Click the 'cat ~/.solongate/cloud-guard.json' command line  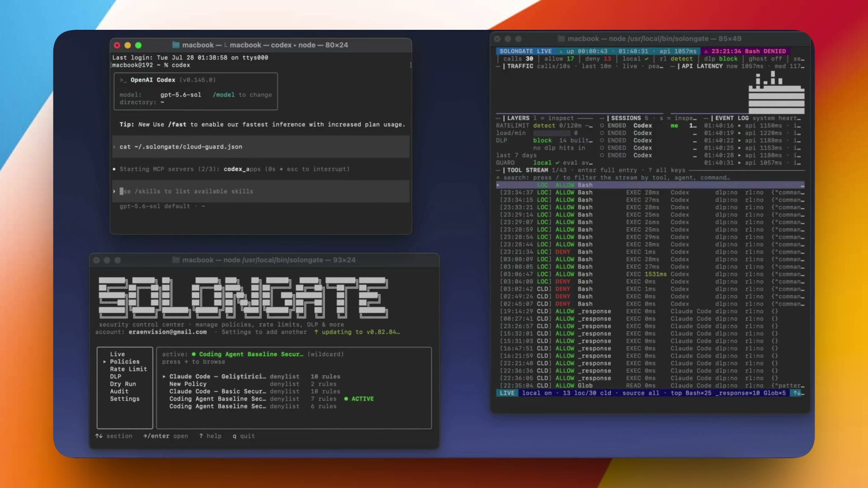point(181,147)
